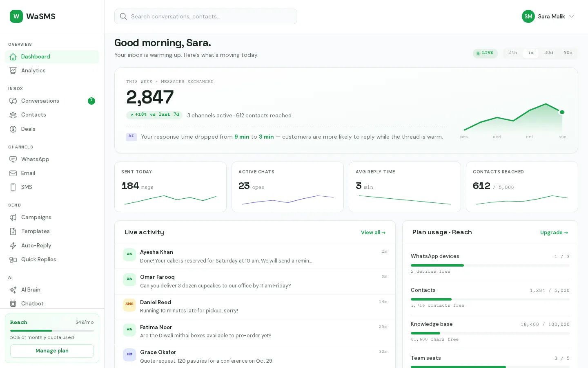Open Fatima Noor's Diwali mithai message
The image size is (588, 368).
[255, 332]
